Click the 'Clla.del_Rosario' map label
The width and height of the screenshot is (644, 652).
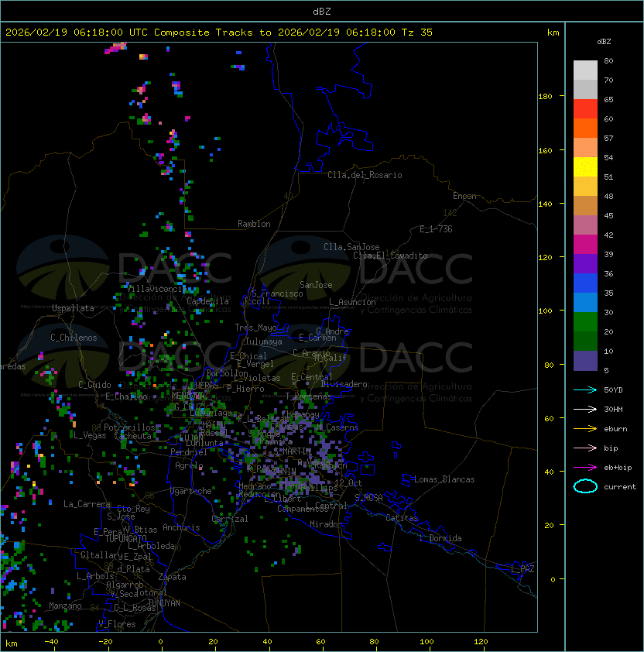pyautogui.click(x=365, y=175)
